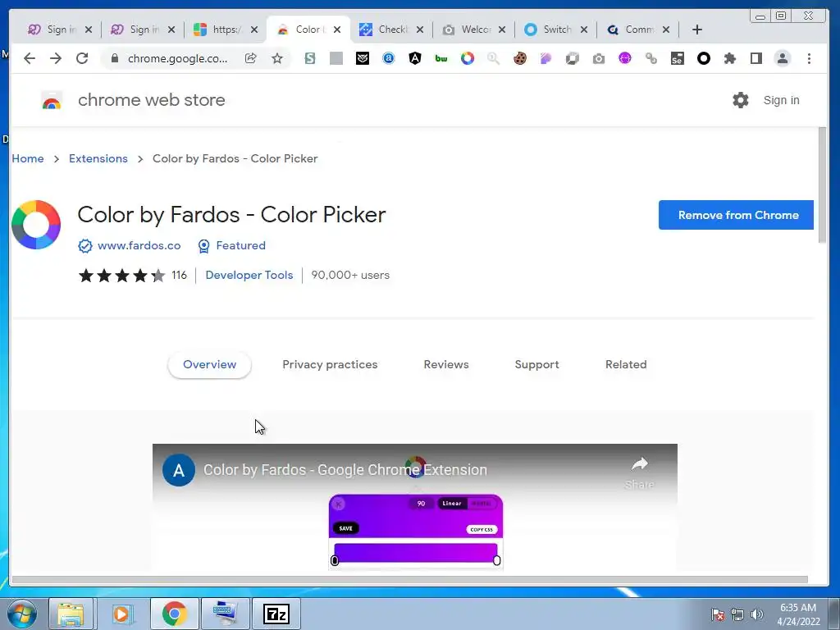This screenshot has height=630, width=840.
Task: Open Color by Fardos toolbar extension
Action: click(x=468, y=58)
